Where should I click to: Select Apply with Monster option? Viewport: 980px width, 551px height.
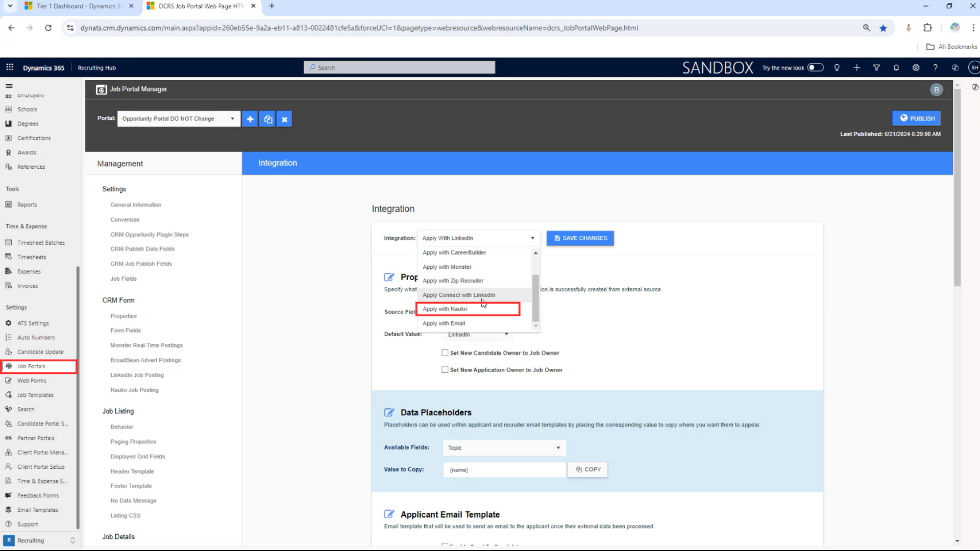tap(475, 267)
